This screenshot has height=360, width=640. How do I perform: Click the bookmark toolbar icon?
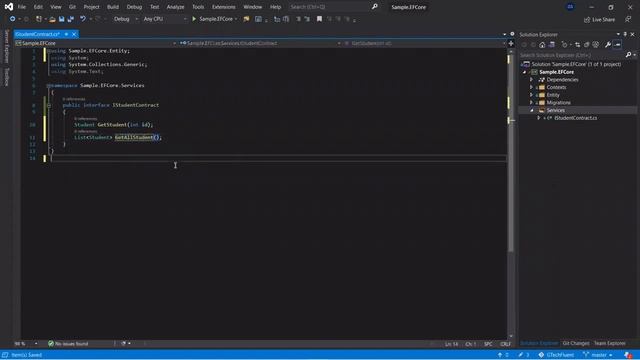tap(320, 19)
